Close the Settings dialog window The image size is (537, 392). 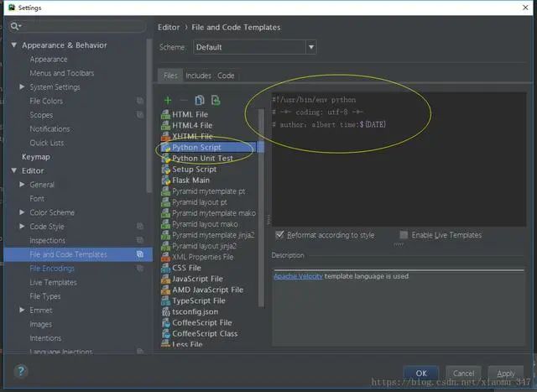[x=525, y=8]
